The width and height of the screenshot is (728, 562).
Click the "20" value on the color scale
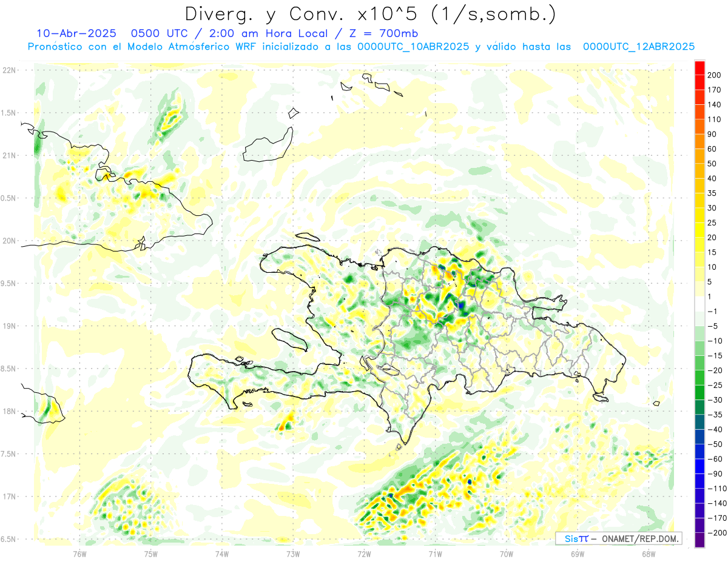pos(712,238)
